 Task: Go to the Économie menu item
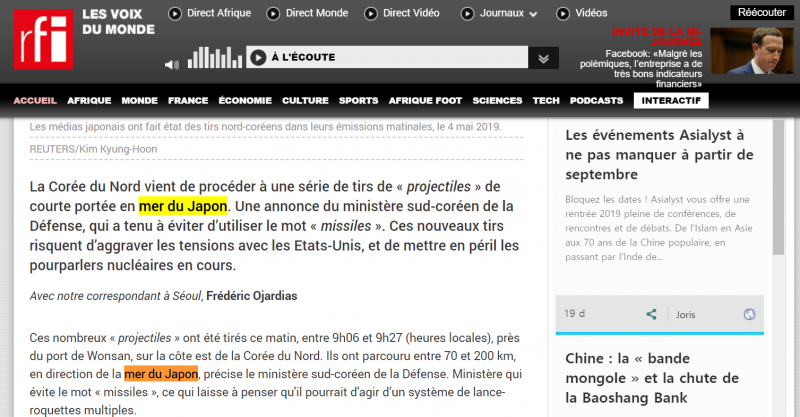click(245, 101)
